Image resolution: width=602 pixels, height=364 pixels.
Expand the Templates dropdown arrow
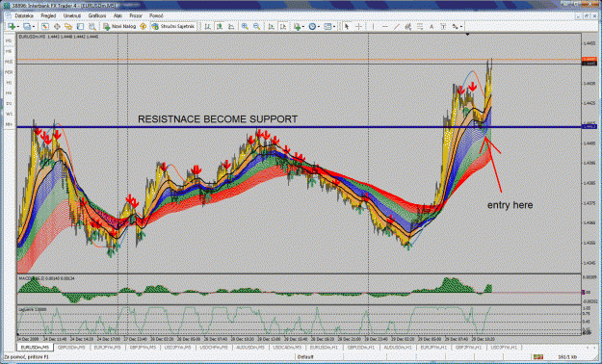[334, 27]
